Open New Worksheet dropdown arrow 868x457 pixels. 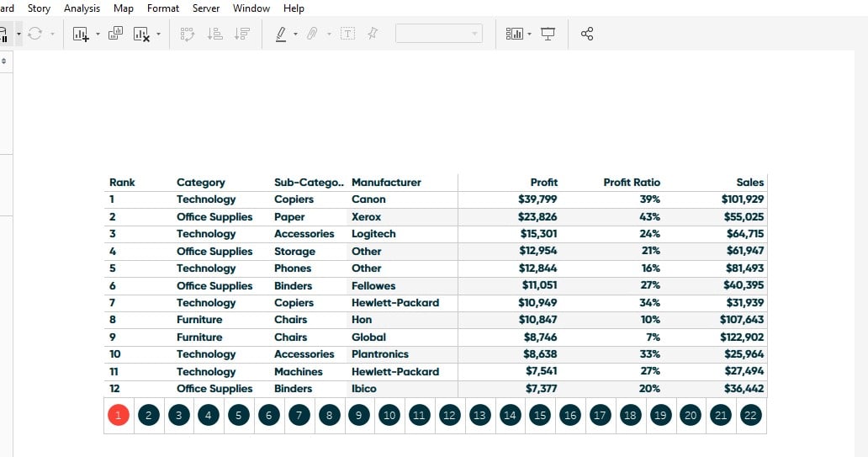click(98, 35)
